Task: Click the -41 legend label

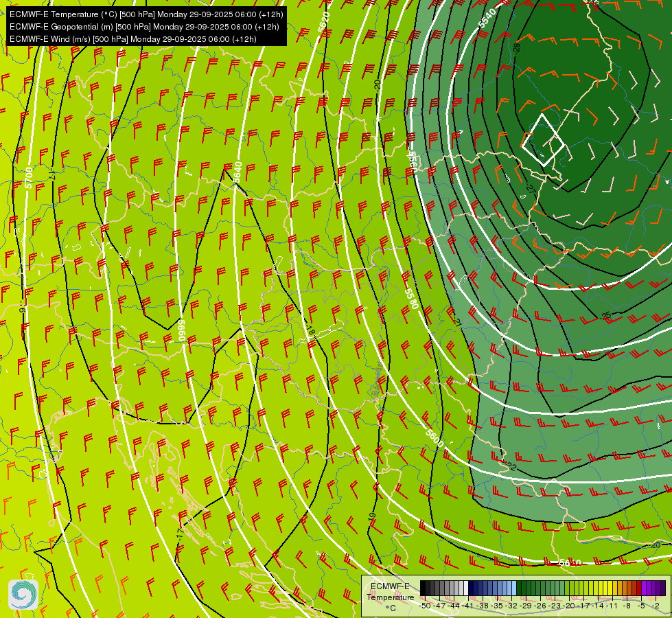Action: [468, 606]
